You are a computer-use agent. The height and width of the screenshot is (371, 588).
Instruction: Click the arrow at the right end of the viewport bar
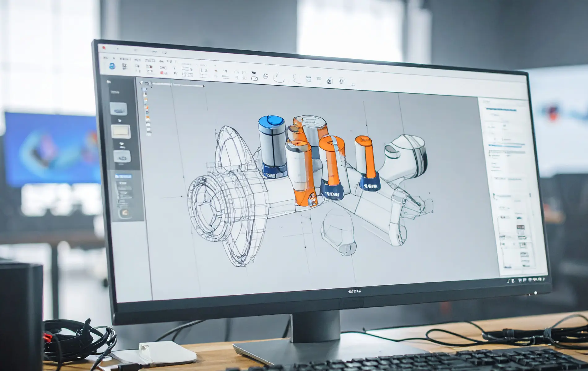(x=203, y=86)
